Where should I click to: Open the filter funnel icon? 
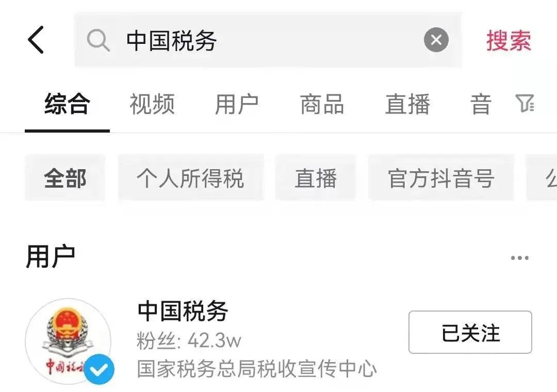click(525, 104)
